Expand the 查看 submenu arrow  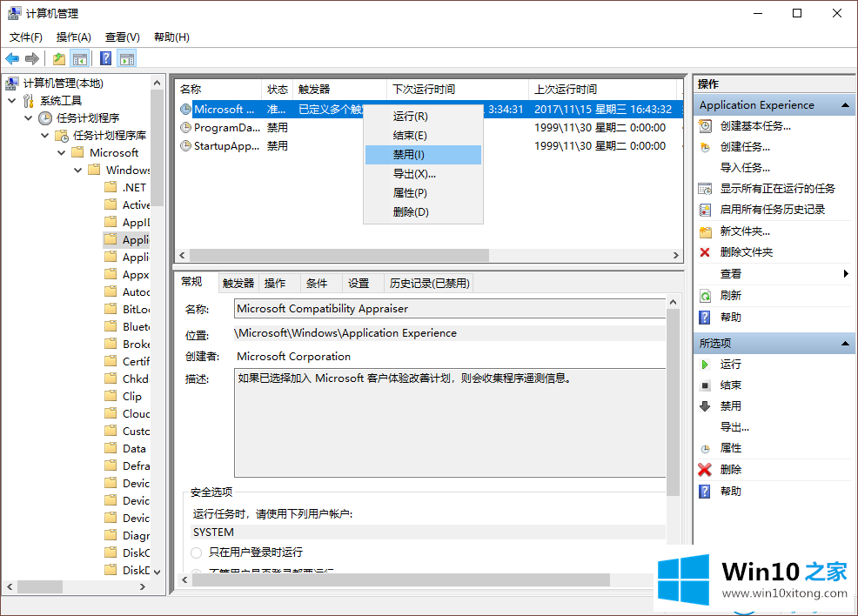(846, 274)
